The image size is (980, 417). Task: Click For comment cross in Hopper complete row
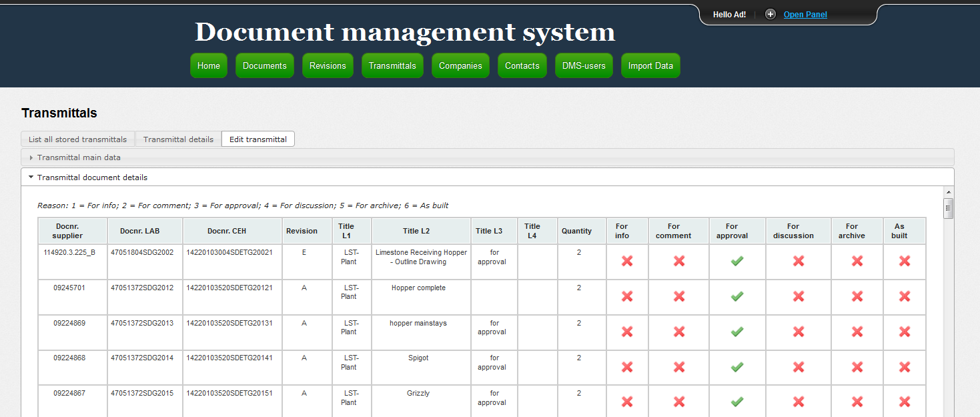(679, 296)
